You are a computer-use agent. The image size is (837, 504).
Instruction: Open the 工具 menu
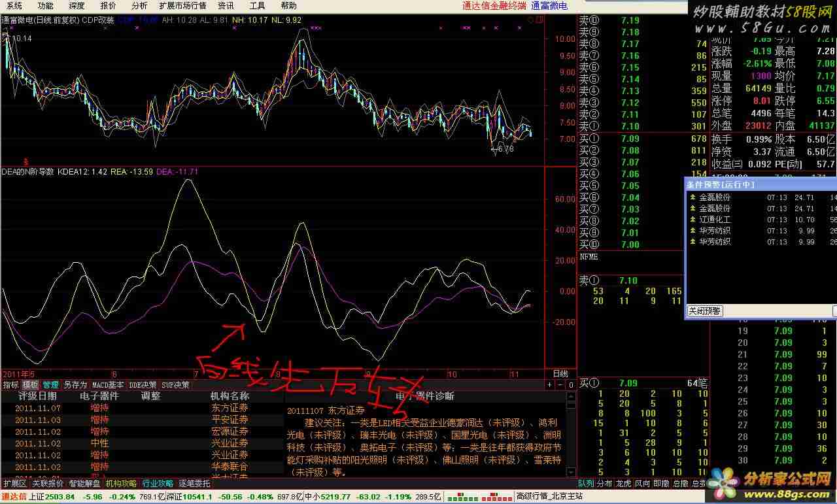[258, 5]
